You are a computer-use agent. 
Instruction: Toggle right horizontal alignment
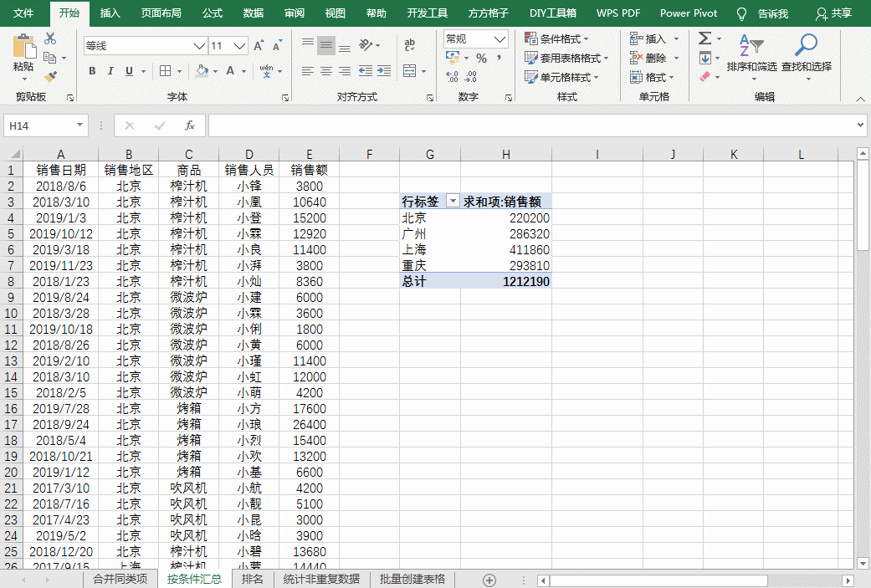point(345,71)
